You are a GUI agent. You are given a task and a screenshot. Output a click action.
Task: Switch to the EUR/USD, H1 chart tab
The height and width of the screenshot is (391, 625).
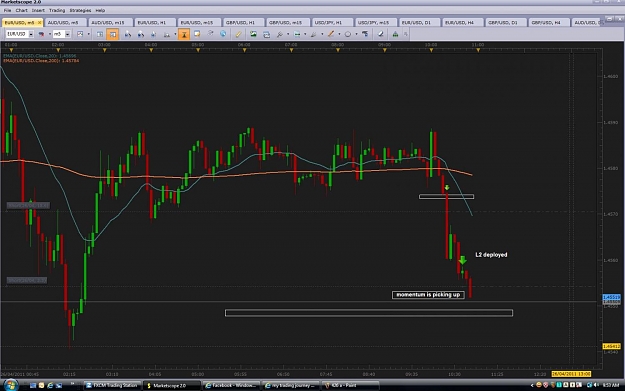154,23
